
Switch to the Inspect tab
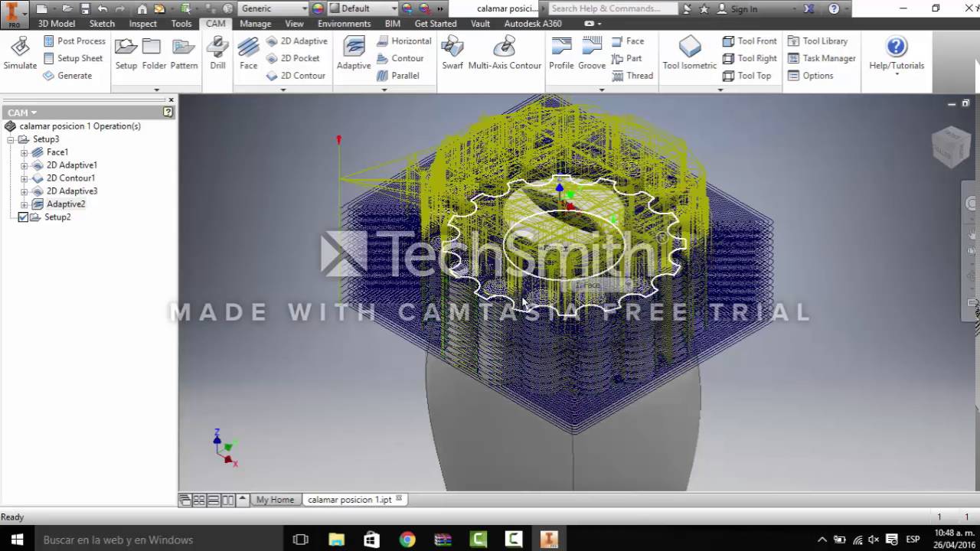point(142,24)
